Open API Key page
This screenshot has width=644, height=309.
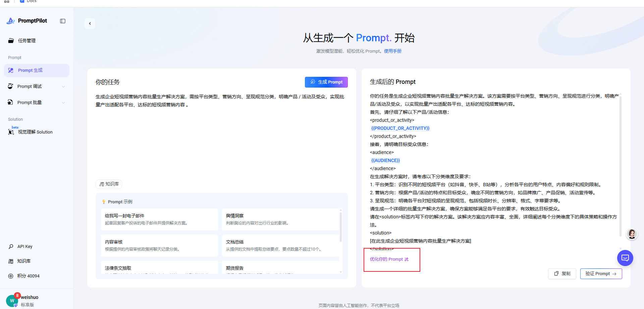coord(25,247)
